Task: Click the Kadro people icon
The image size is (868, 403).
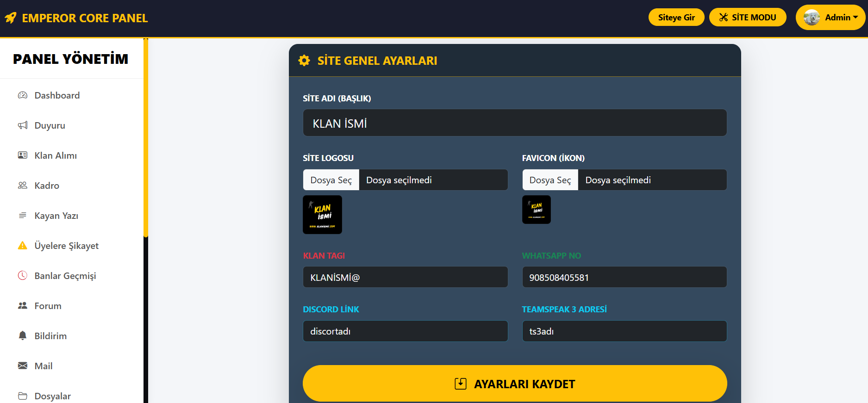Action: coord(23,186)
